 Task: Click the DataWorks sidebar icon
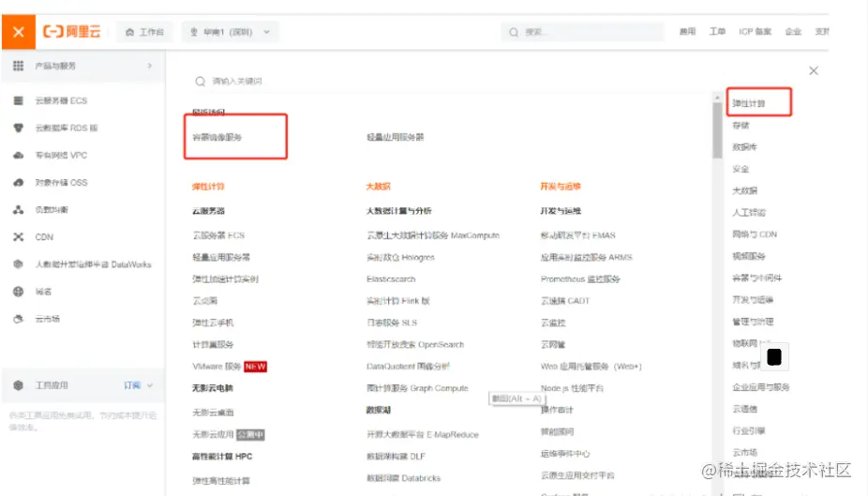tap(18, 264)
